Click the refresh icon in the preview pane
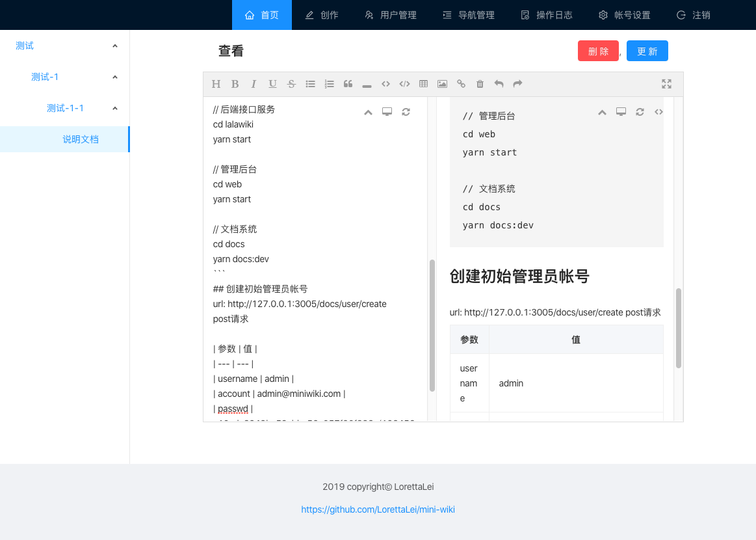 pyautogui.click(x=640, y=112)
